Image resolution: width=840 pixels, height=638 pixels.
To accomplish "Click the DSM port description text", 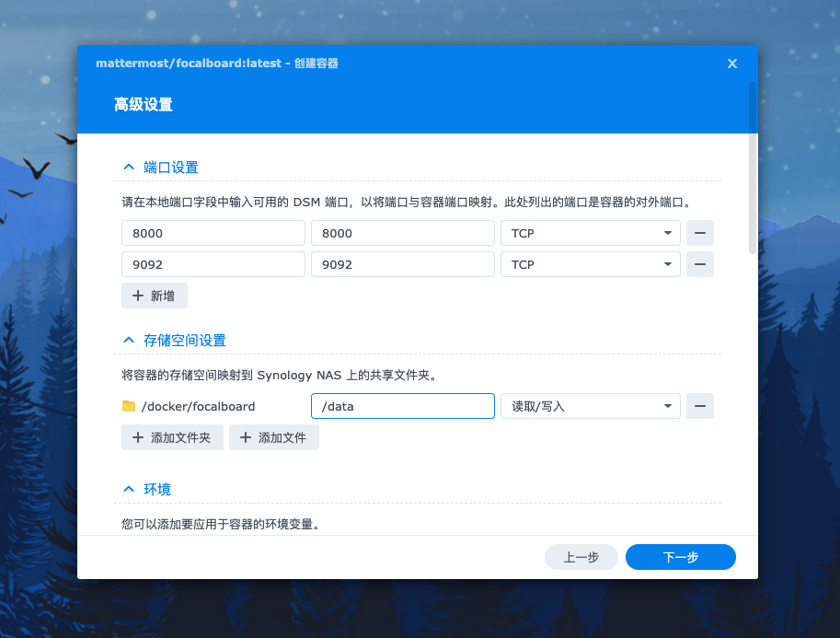I will pyautogui.click(x=408, y=203).
